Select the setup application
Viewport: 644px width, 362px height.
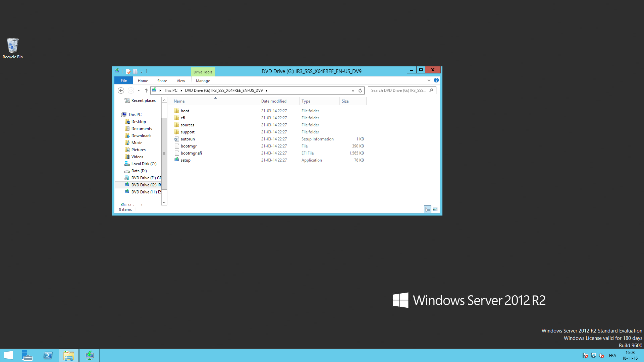coord(185,160)
